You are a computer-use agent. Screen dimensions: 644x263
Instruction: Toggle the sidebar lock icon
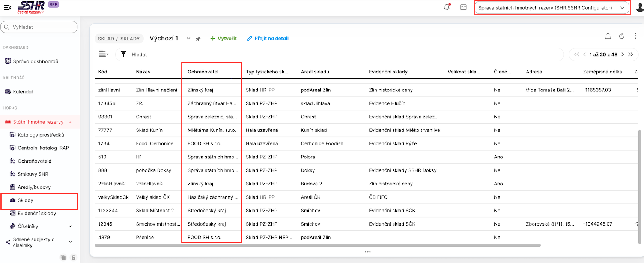(x=74, y=257)
